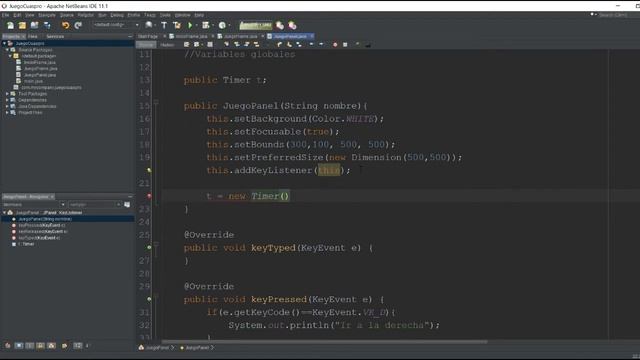This screenshot has height=360, width=640.
Task: Open the Refactor menu
Action: (x=86, y=15)
